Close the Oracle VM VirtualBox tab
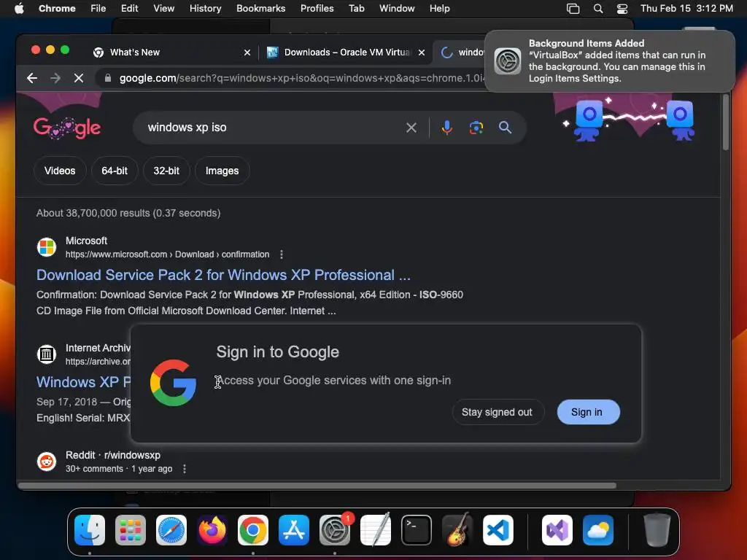Image resolution: width=747 pixels, height=560 pixels. (421, 52)
